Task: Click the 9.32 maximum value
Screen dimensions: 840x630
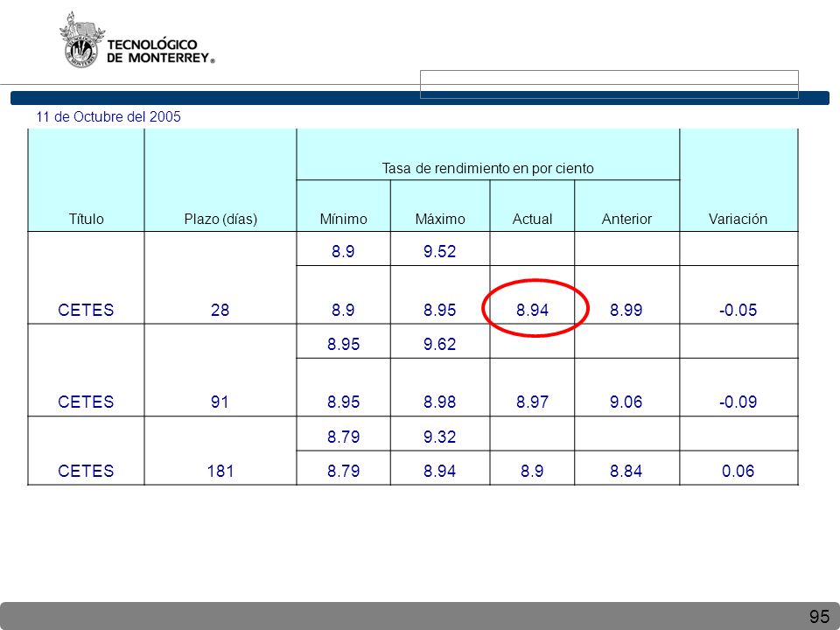Action: (439, 437)
